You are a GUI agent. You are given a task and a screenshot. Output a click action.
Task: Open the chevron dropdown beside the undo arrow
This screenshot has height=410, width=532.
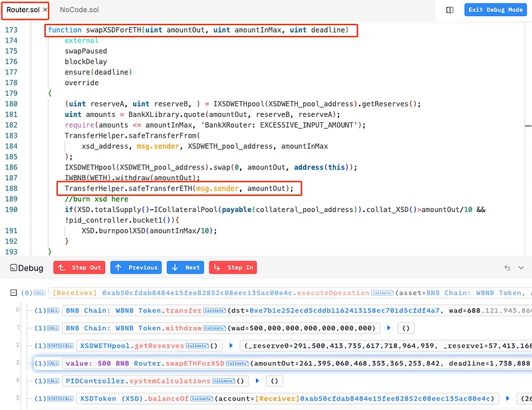tap(521, 268)
